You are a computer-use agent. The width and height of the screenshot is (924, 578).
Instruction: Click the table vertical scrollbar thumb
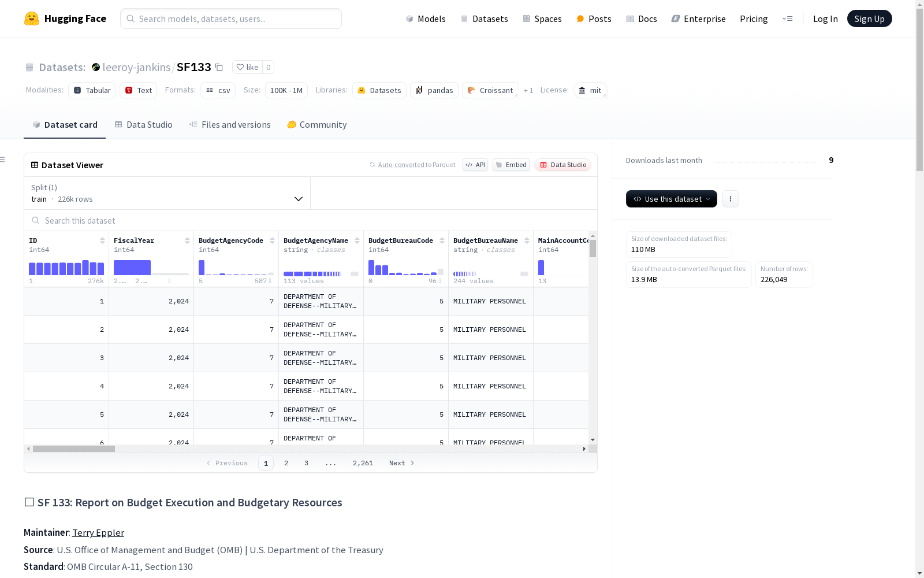[x=593, y=249]
